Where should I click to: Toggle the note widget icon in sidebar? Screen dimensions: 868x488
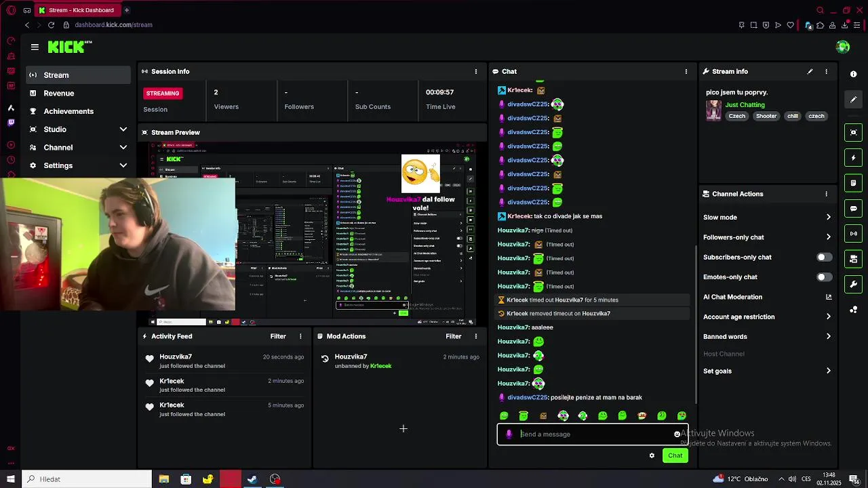(854, 183)
